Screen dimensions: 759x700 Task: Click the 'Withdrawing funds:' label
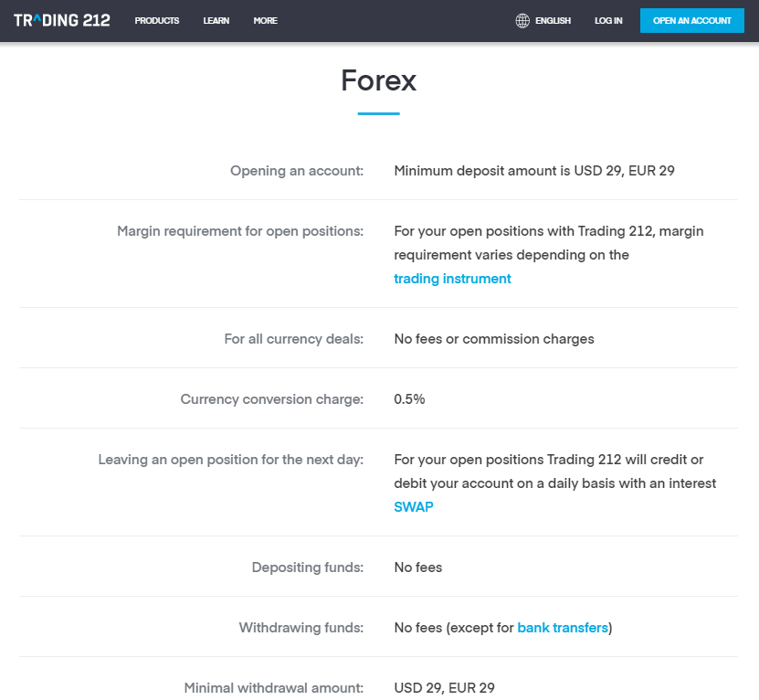301,628
